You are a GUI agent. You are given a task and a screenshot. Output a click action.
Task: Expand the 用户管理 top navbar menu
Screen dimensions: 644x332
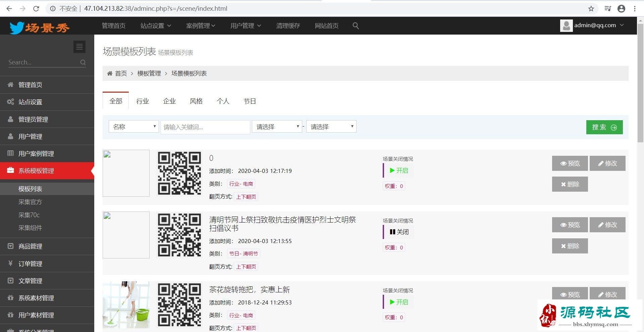tap(246, 26)
